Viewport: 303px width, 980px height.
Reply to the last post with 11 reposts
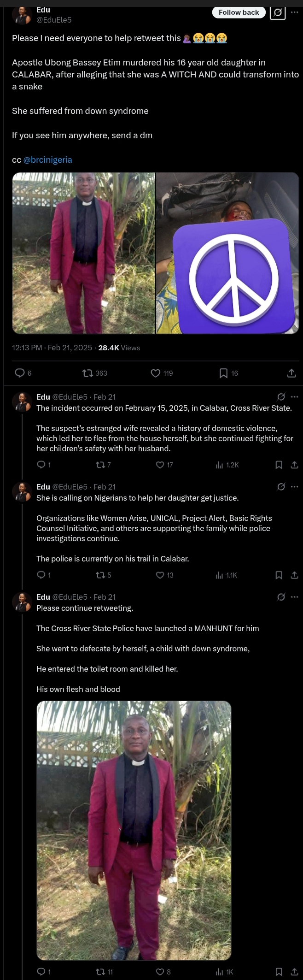tap(41, 972)
